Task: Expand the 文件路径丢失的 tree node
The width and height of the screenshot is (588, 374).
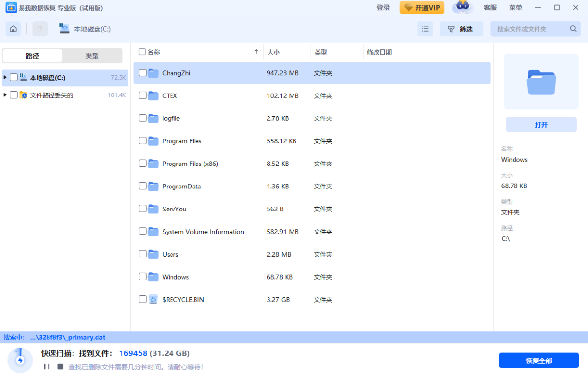Action: (5, 95)
